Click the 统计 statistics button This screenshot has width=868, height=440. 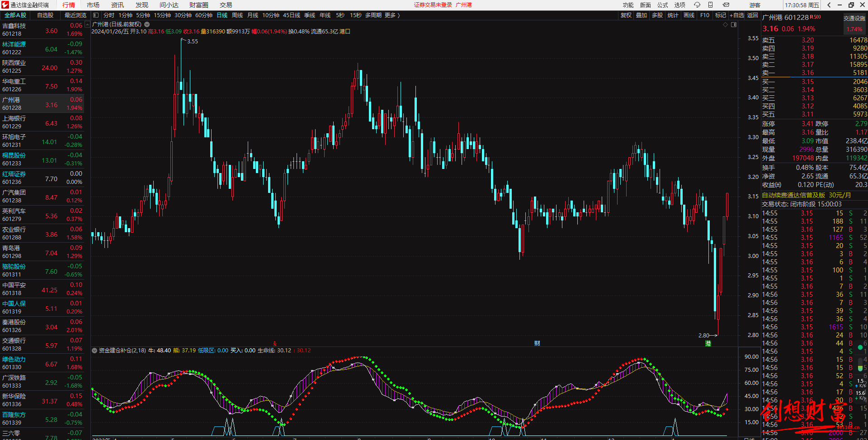(x=673, y=15)
